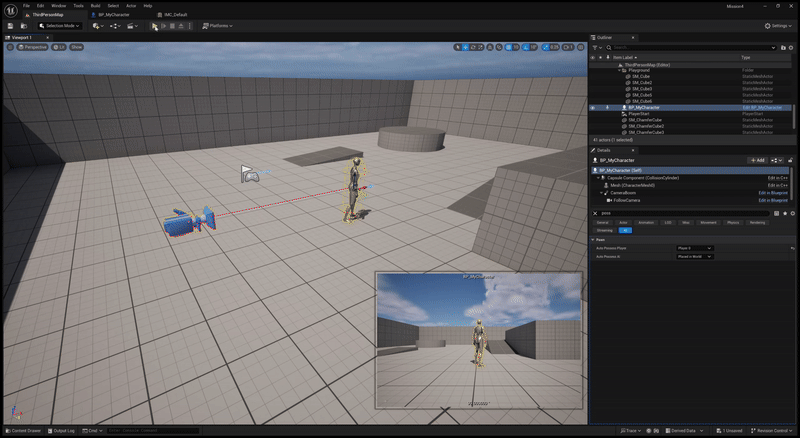The image size is (800, 438).
Task: Toggle visibility of the BP_MyCharacter outliner row
Action: tap(592, 108)
